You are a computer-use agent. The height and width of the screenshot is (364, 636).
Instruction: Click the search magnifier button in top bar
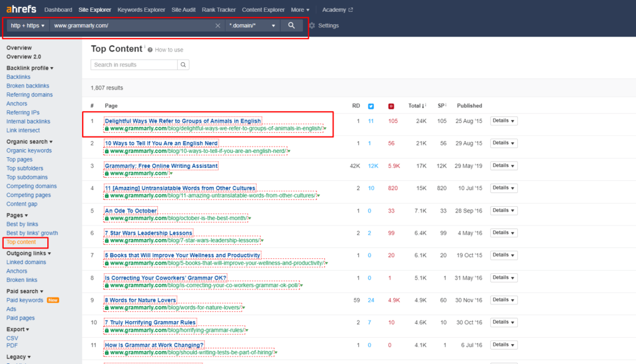coord(291,25)
